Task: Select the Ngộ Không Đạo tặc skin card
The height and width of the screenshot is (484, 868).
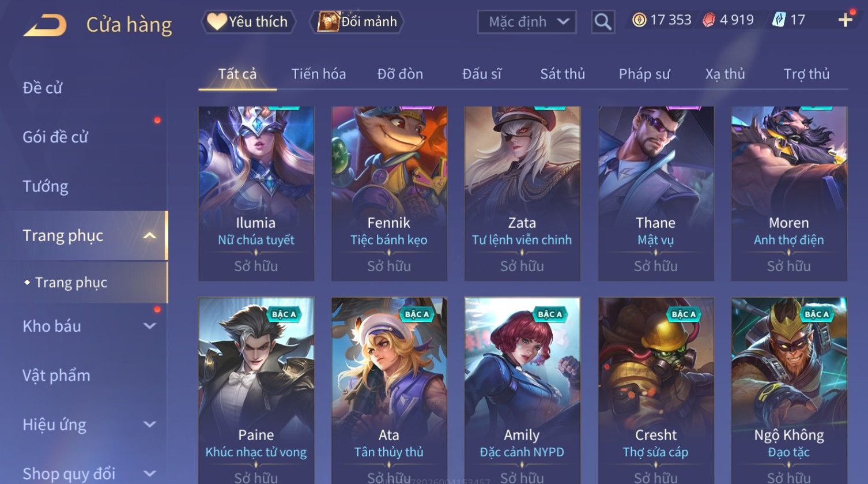Action: (x=789, y=391)
